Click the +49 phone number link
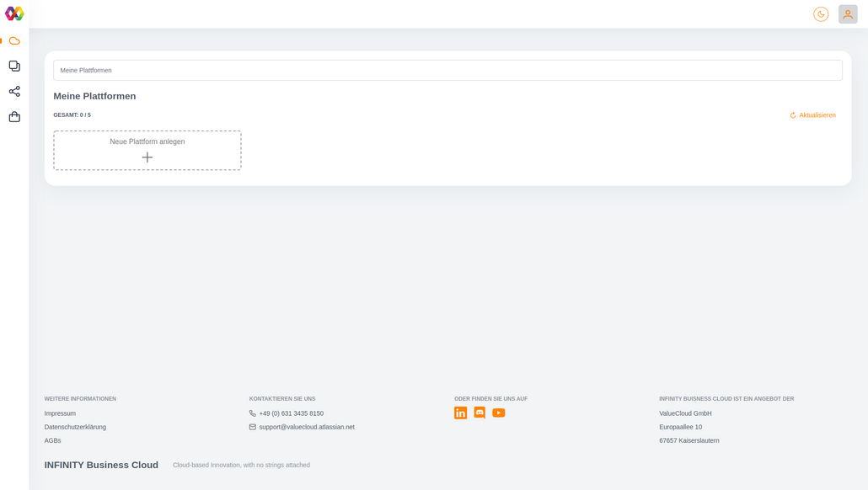Screen dimensions: 868x490 click(291, 413)
